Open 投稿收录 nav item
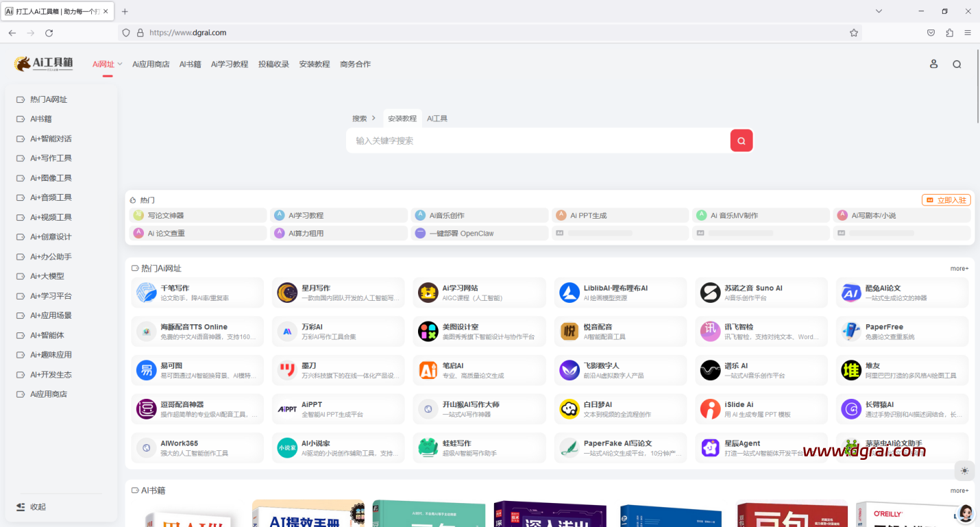The width and height of the screenshot is (980, 527). click(273, 64)
